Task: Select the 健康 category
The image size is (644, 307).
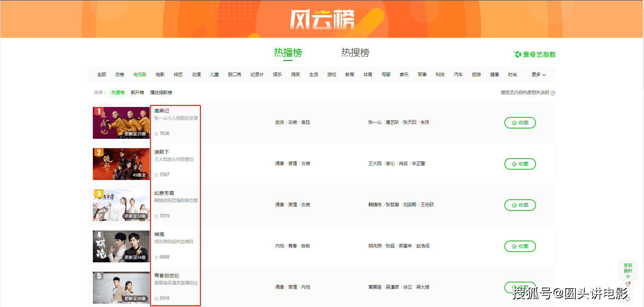Action: click(494, 74)
